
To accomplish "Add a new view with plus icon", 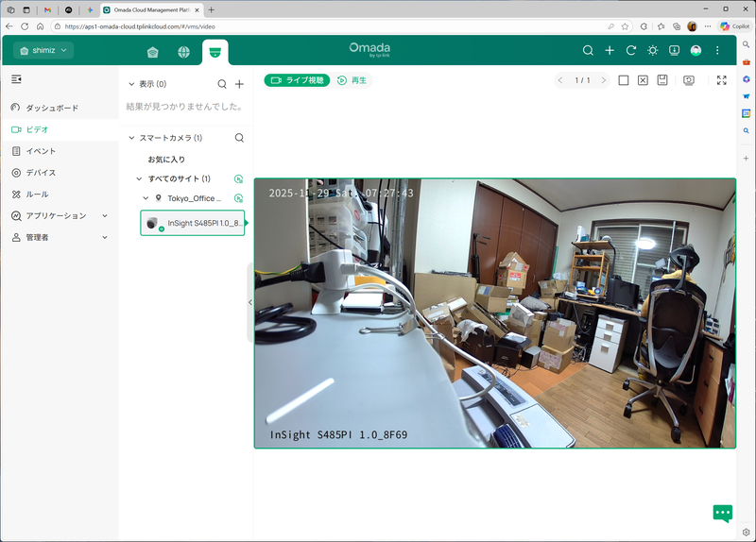I will tap(239, 84).
